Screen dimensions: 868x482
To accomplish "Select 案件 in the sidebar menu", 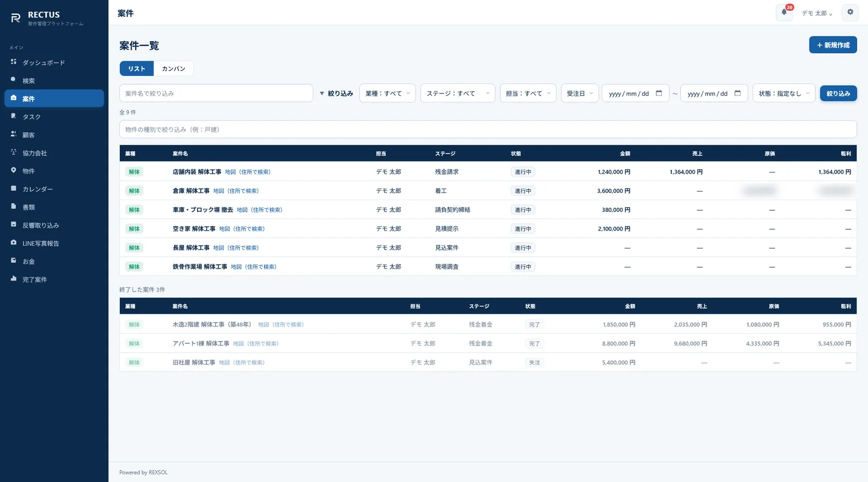I will 54,99.
